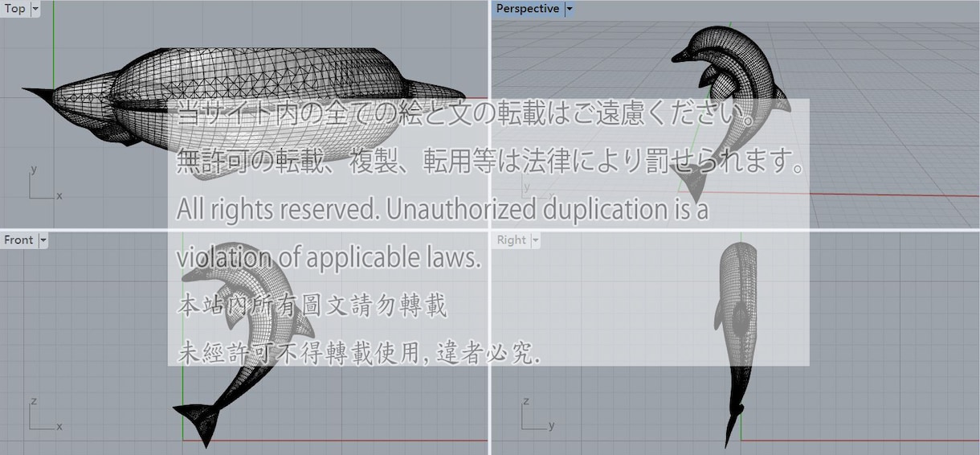The height and width of the screenshot is (455, 980).
Task: Activate the Front viewport title label
Action: (18, 240)
